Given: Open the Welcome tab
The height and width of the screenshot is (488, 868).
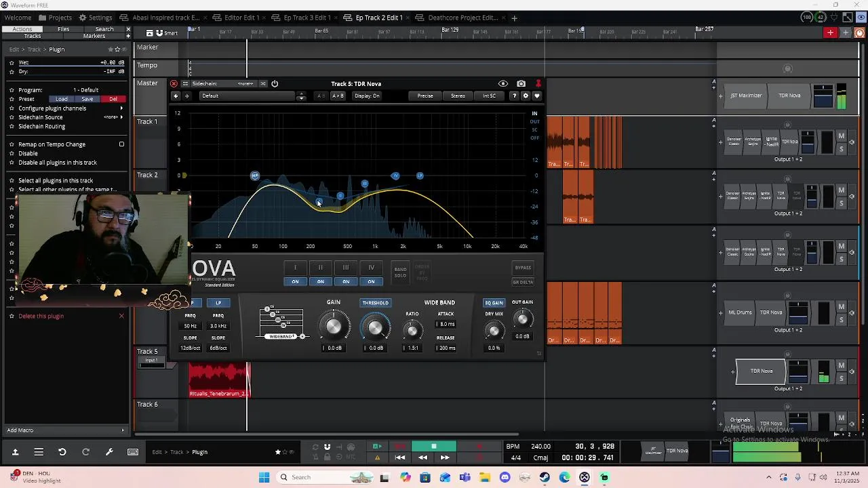Looking at the screenshot, I should pos(18,18).
